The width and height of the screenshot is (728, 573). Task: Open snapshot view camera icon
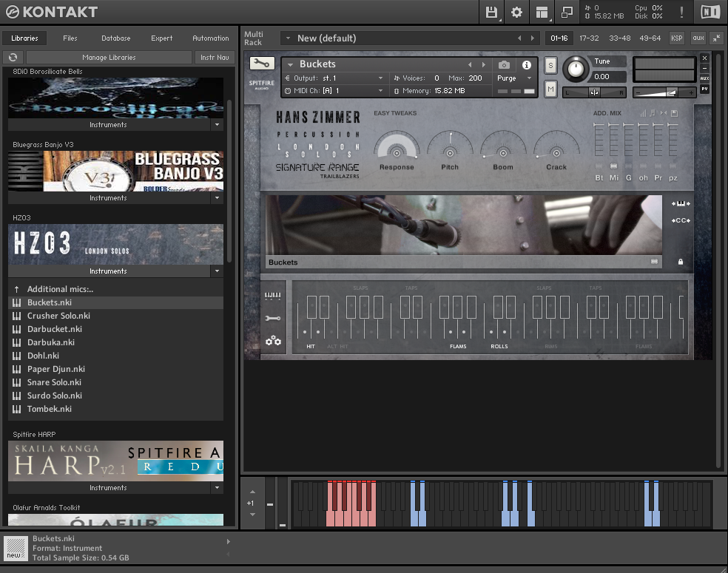(x=505, y=64)
